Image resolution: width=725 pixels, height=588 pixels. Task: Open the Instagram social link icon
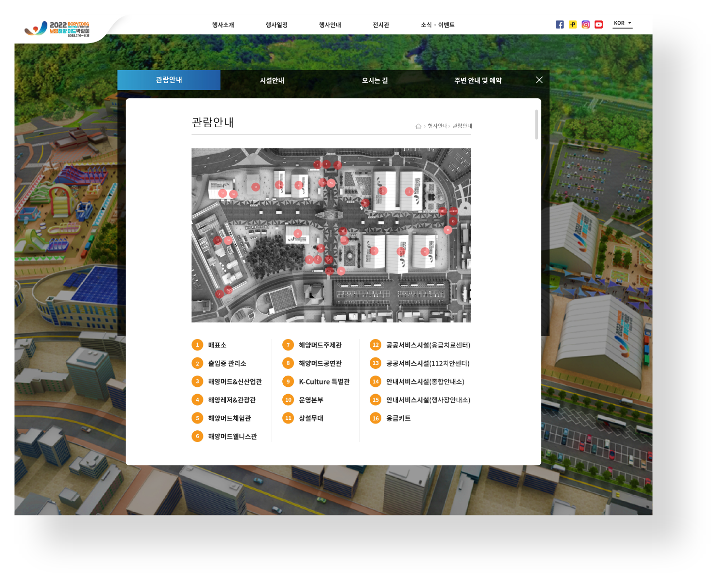pos(586,25)
